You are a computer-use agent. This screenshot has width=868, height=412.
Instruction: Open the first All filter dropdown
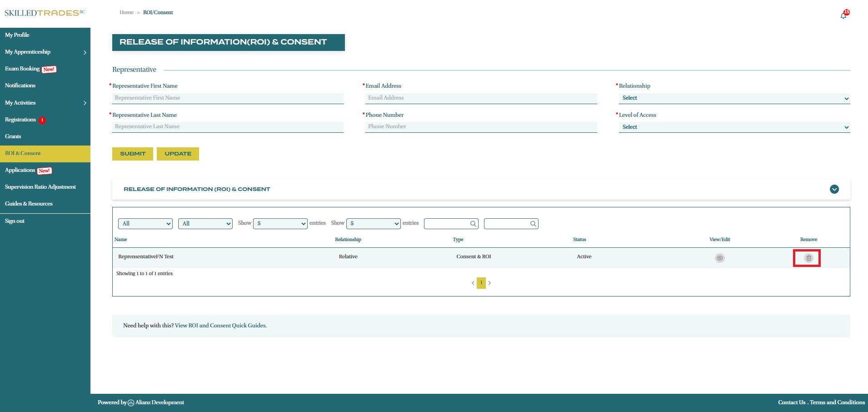145,224
